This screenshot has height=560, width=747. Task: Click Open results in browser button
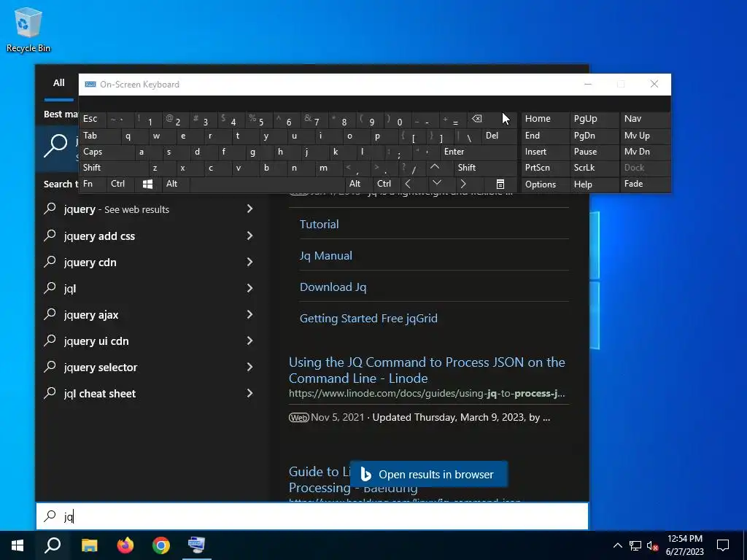429,474
